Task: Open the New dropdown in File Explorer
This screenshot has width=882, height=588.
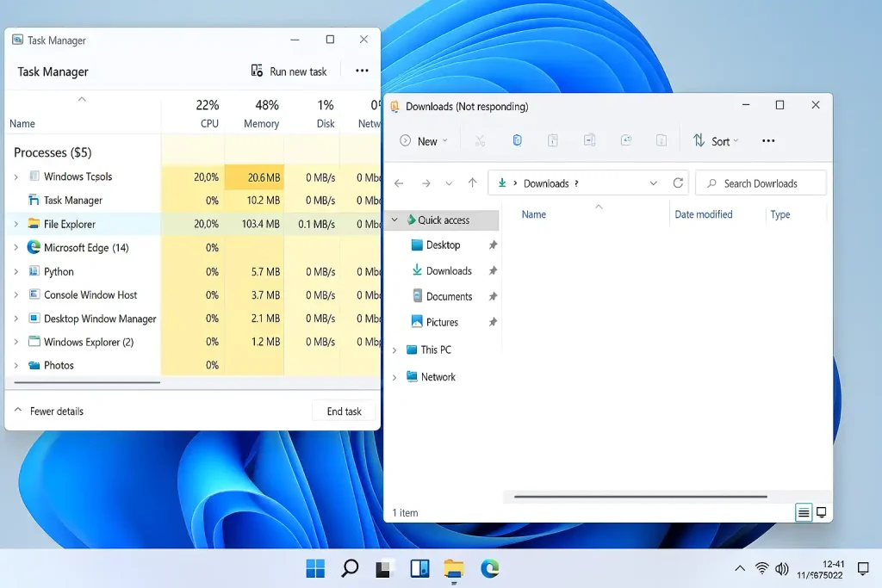Action: tap(424, 141)
